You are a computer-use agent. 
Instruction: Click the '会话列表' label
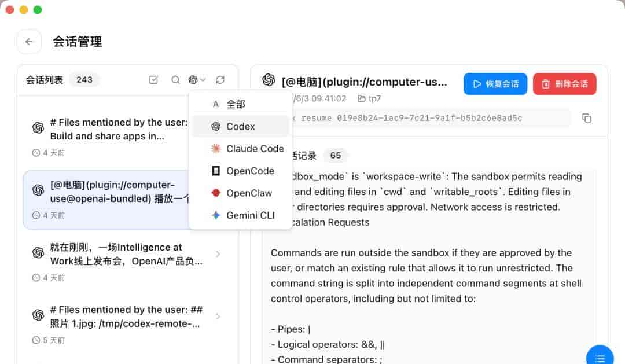tap(44, 80)
